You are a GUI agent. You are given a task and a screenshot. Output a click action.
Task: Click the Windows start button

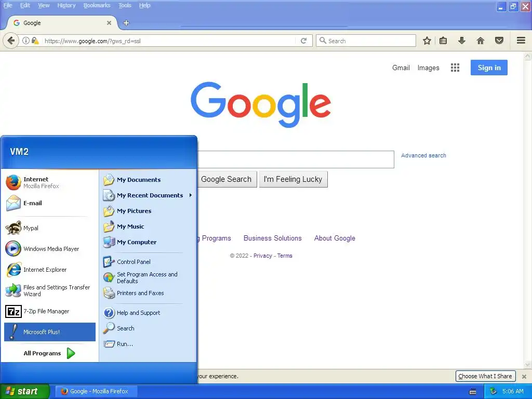(x=24, y=391)
